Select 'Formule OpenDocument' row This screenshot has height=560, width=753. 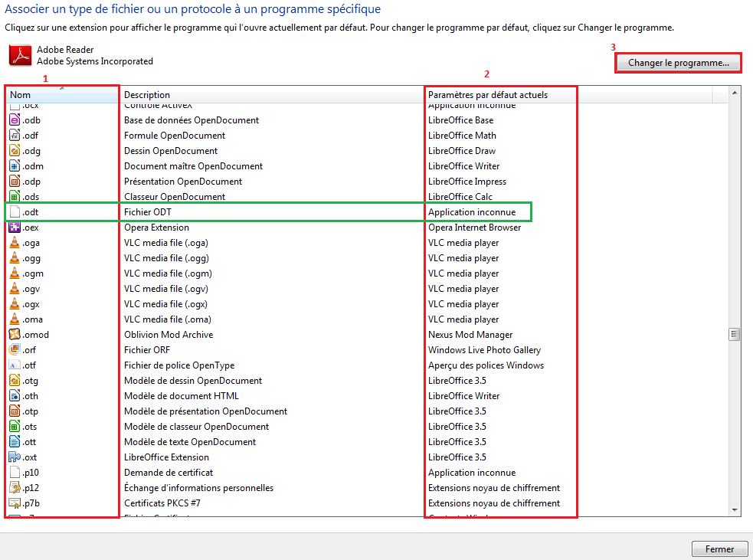[x=175, y=136]
